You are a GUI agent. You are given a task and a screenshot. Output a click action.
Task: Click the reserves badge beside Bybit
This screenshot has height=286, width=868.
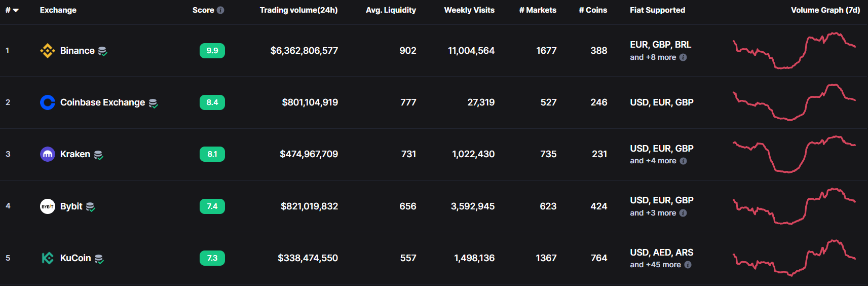[90, 207]
